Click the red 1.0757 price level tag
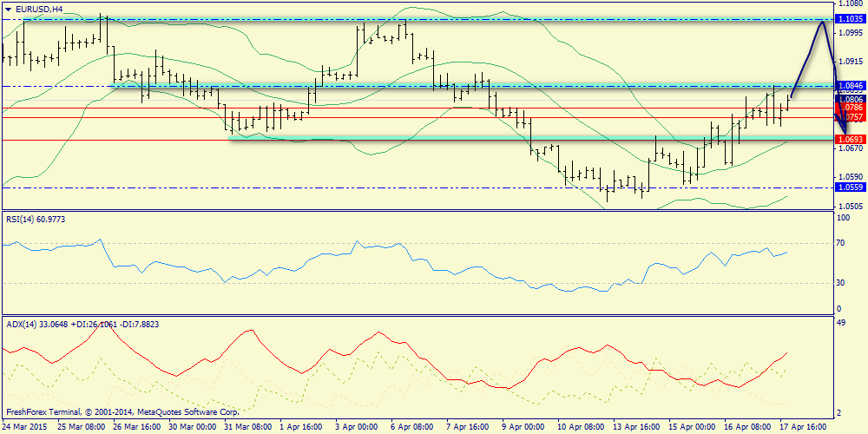The image size is (868, 434). point(852,117)
